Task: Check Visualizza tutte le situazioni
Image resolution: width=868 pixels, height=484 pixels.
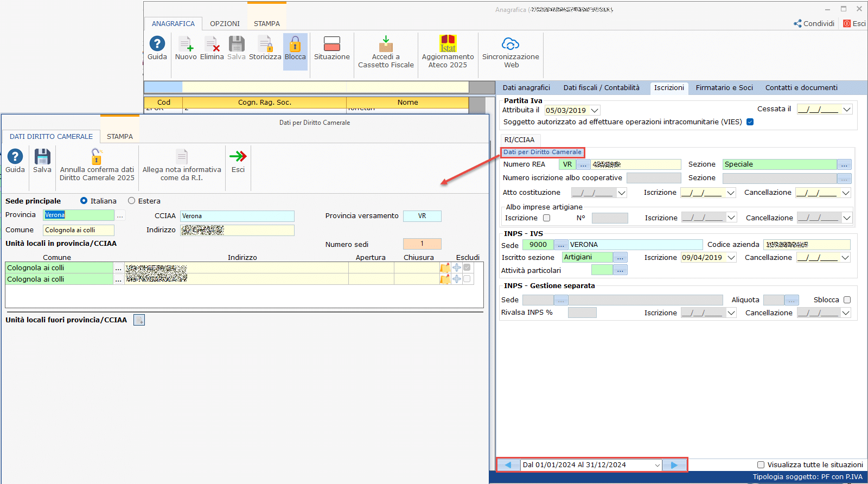Action: (761, 465)
